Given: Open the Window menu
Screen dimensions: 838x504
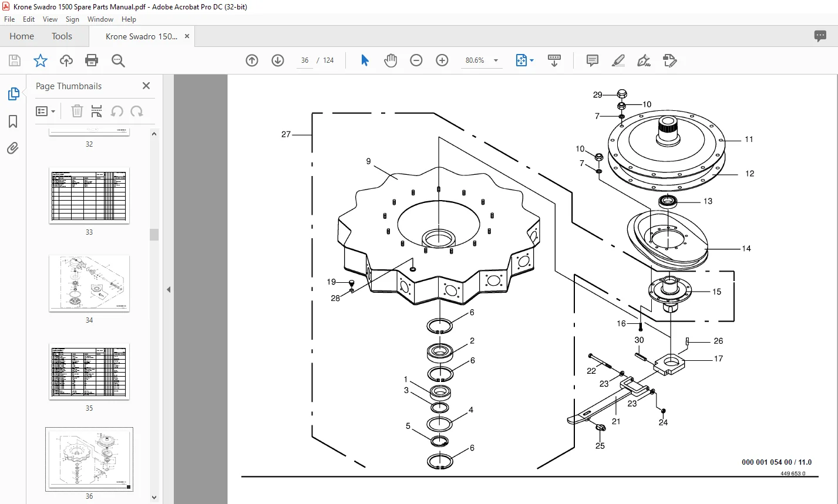Looking at the screenshot, I should [100, 19].
